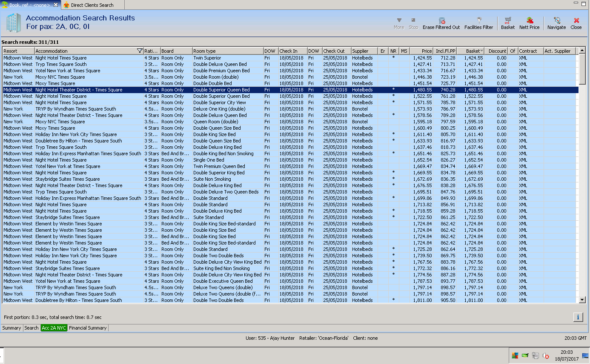The height and width of the screenshot is (364, 590).
Task: Maximize the editor pane via top-right button
Action: [584, 3]
